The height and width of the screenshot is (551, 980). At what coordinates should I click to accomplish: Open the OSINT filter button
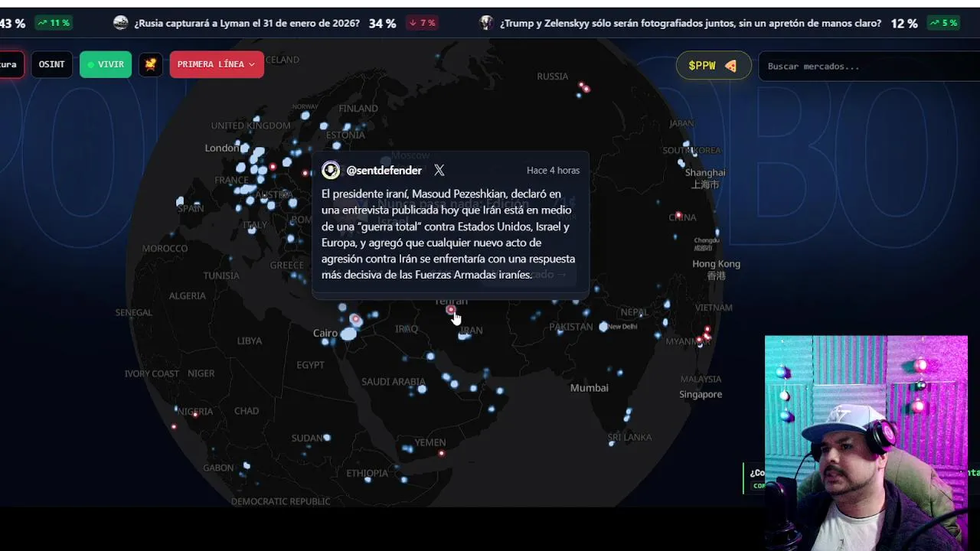coord(52,64)
